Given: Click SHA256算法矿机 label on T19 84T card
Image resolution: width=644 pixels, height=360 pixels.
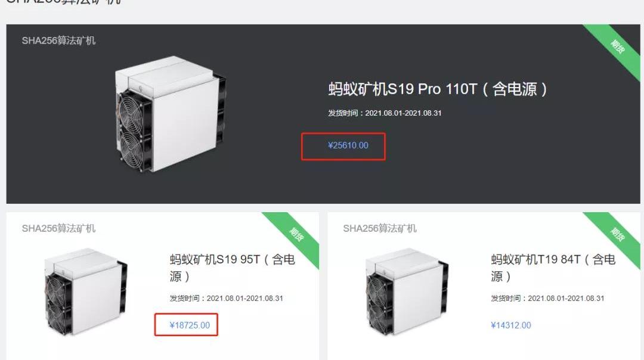Looking at the screenshot, I should [379, 228].
